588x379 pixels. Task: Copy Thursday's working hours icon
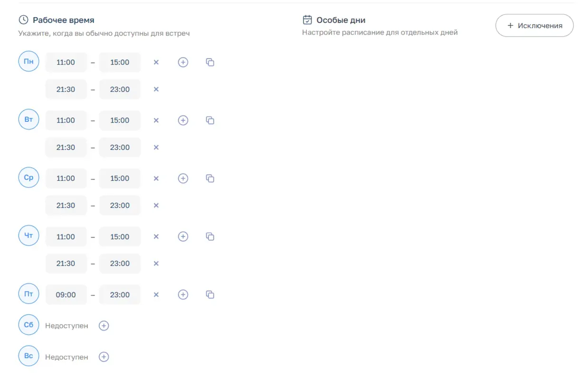pyautogui.click(x=210, y=236)
